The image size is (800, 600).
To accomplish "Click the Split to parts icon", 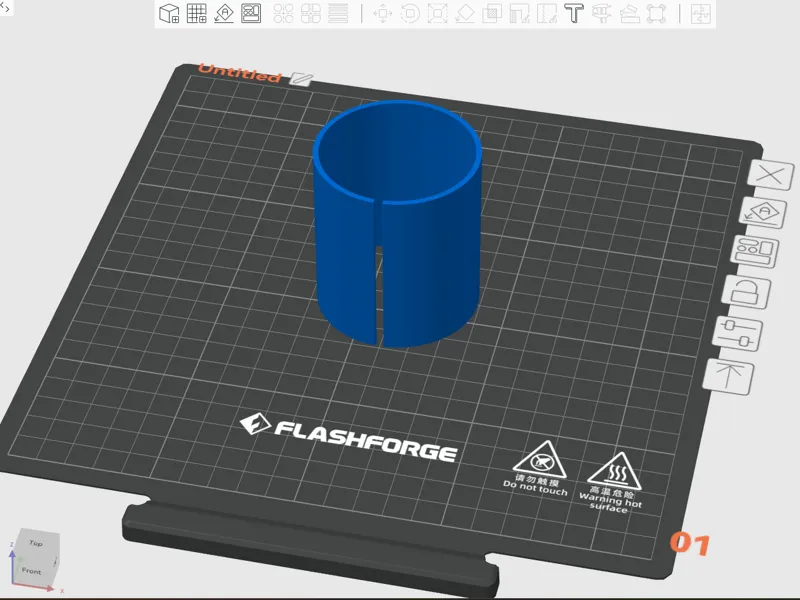I will (x=311, y=13).
